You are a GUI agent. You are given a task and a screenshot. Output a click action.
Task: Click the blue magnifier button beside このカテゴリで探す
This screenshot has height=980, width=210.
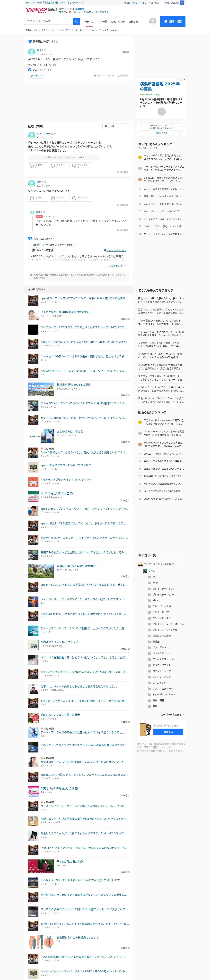[x=77, y=21]
